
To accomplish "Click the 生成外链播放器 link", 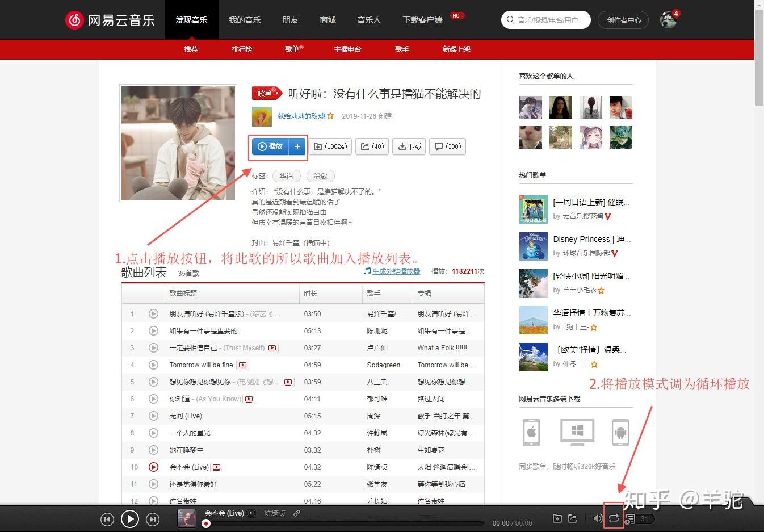I will click(396, 271).
